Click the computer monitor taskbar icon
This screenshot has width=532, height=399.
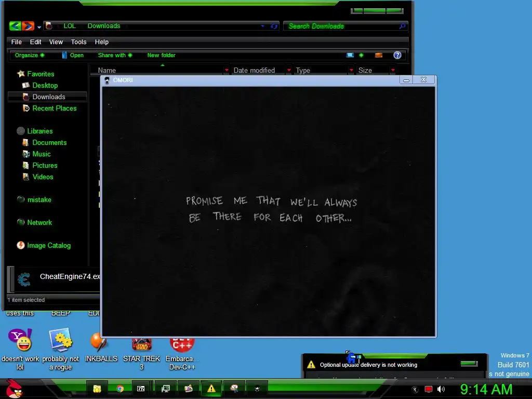[x=166, y=389]
